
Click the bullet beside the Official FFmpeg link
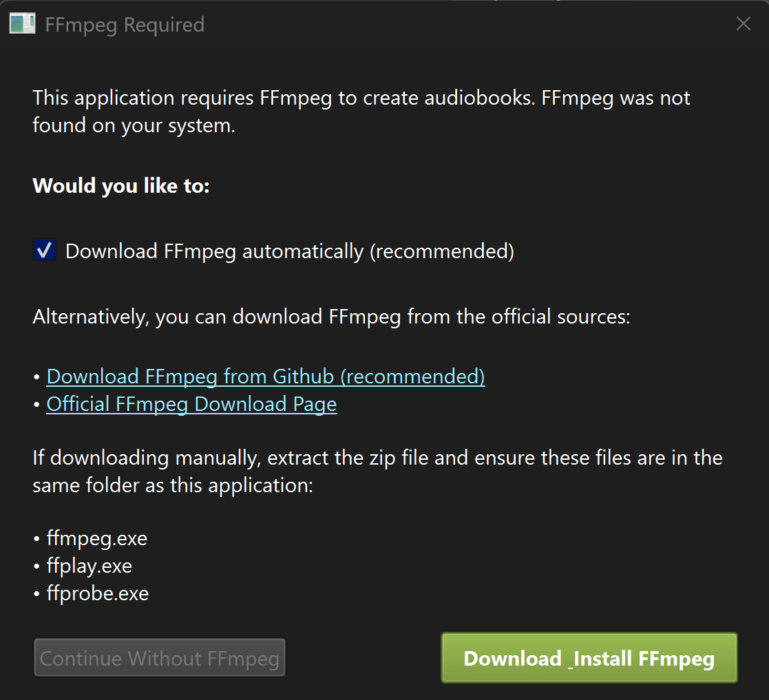[x=36, y=404]
